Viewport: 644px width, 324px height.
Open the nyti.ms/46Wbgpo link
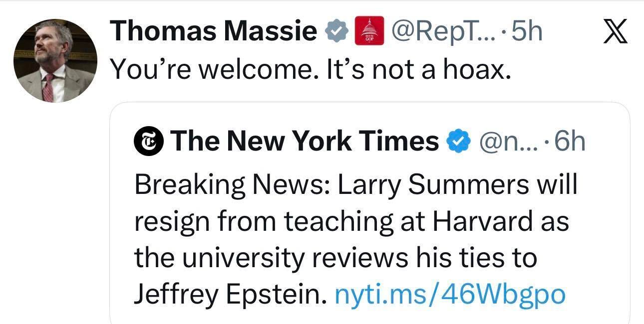450,294
